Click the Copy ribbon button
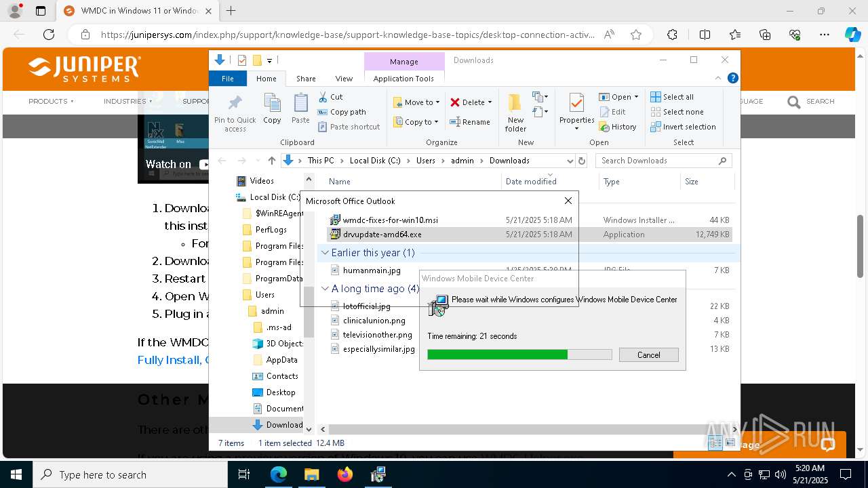The width and height of the screenshot is (868, 488). [272, 109]
